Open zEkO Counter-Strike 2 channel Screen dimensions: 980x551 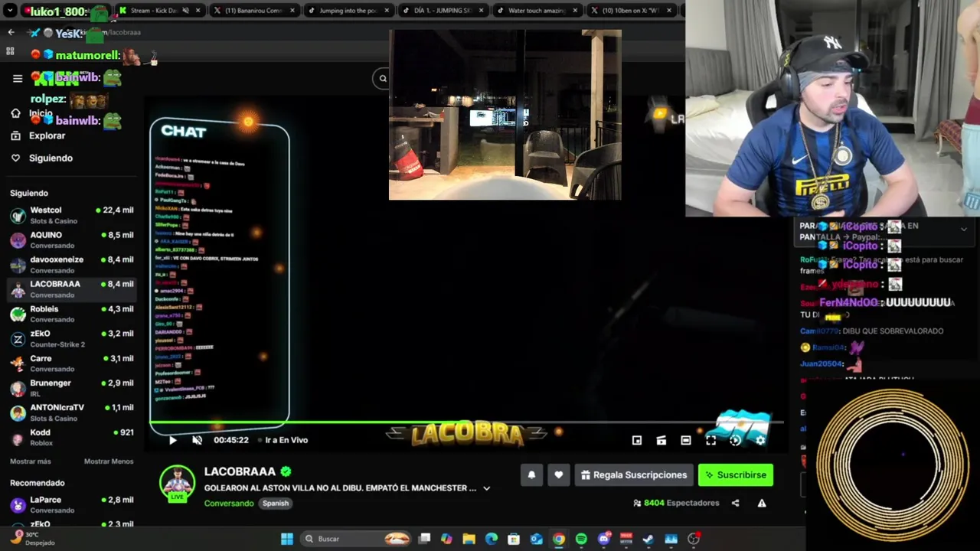click(x=71, y=338)
